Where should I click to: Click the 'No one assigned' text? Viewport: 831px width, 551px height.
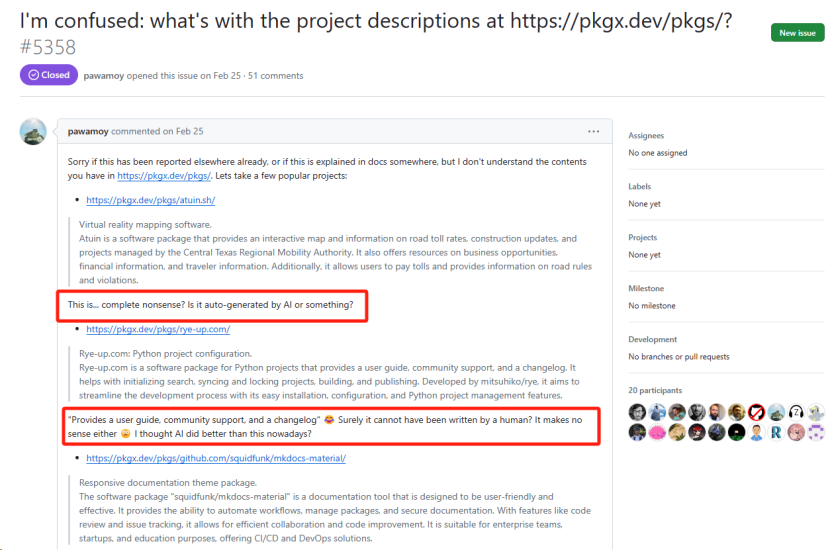coord(658,153)
